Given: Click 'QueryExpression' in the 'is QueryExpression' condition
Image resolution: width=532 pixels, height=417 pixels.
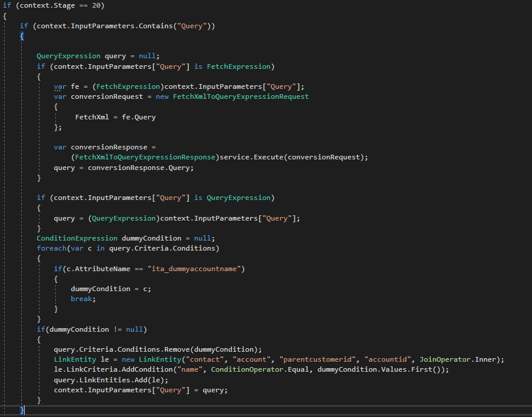Looking at the screenshot, I should click(x=238, y=198).
